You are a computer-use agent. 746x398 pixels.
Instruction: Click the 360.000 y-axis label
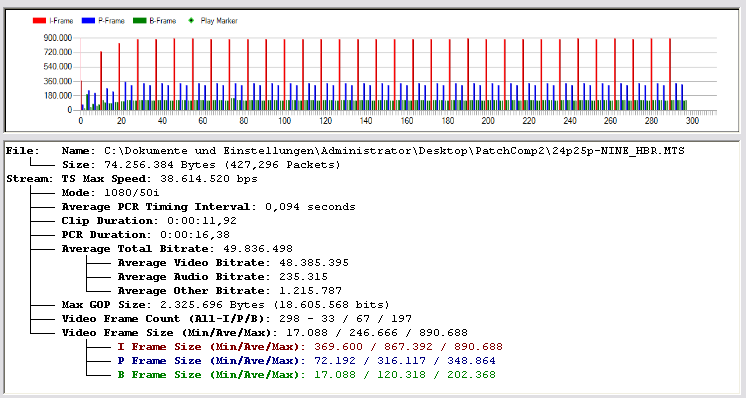pyautogui.click(x=57, y=81)
